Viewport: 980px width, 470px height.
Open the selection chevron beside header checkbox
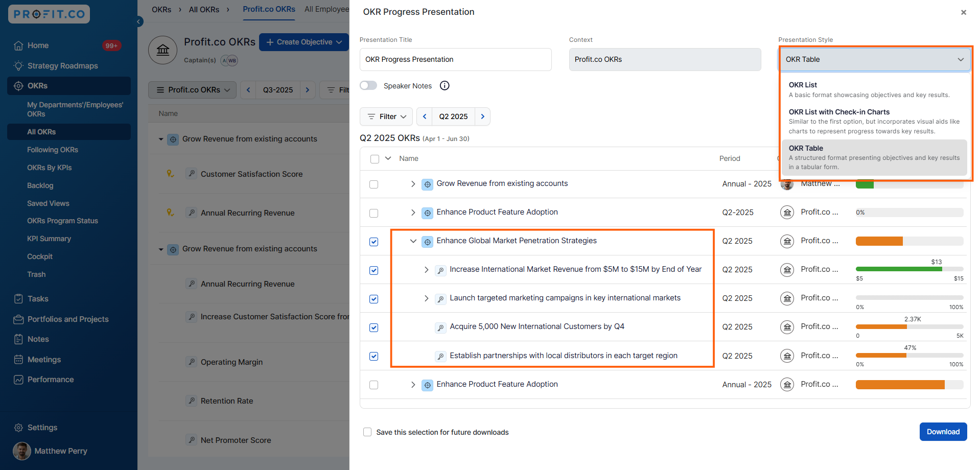pyautogui.click(x=388, y=158)
